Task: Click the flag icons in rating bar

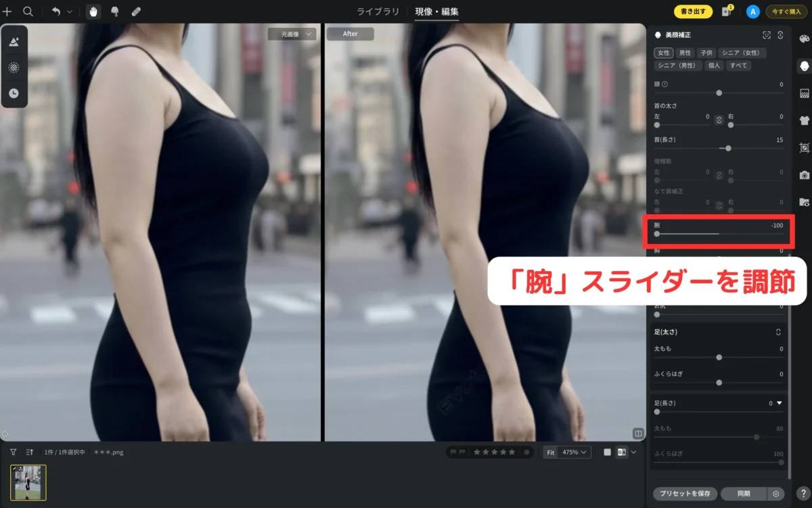Action: tap(459, 452)
